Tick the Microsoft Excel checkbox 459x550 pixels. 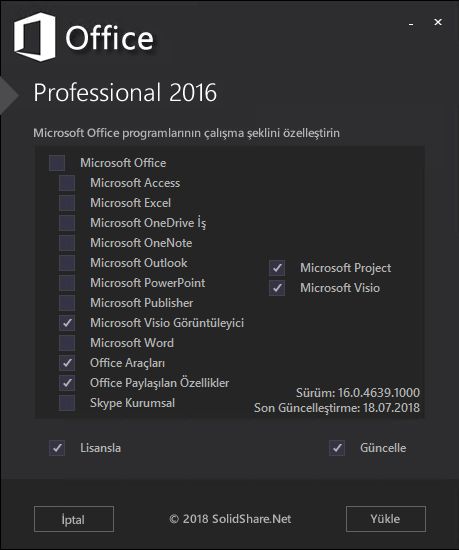coord(67,203)
